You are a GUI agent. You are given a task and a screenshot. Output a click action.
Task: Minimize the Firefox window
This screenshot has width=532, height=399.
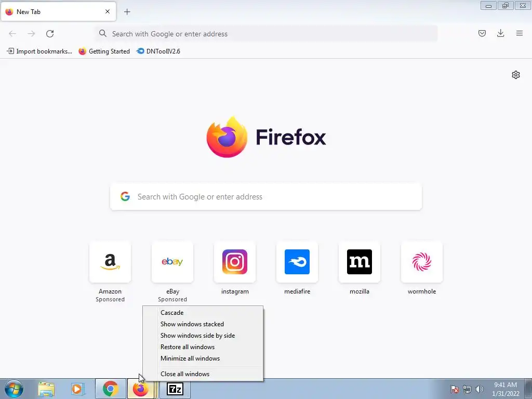[488, 5]
